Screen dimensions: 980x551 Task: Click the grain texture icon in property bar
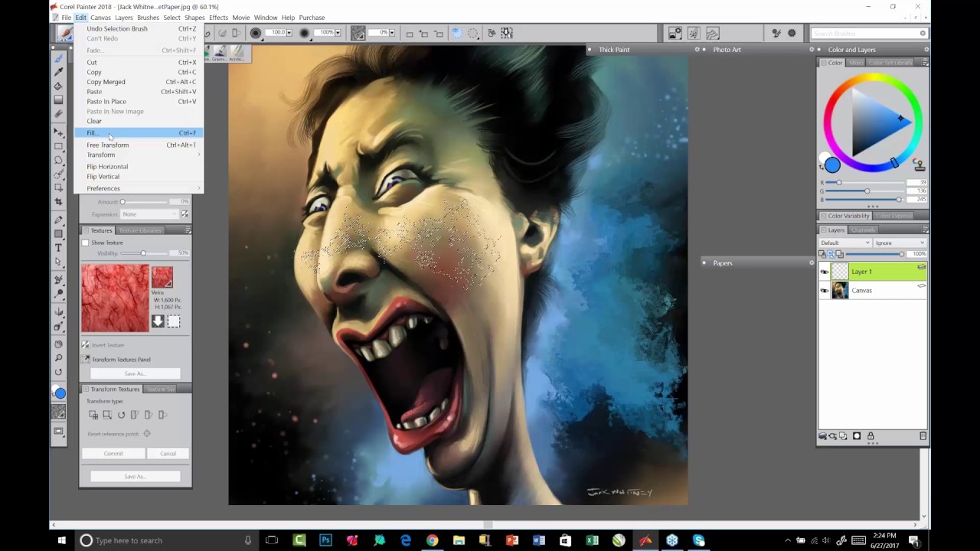[x=358, y=33]
